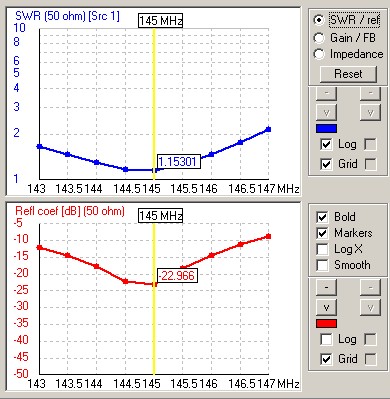The width and height of the screenshot is (390, 399).
Task: Click the red data point at 147 MHz
Action: coord(268,236)
